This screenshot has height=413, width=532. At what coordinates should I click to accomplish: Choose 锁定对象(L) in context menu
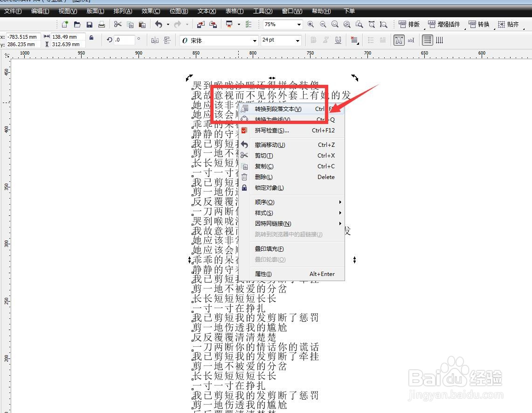291,187
